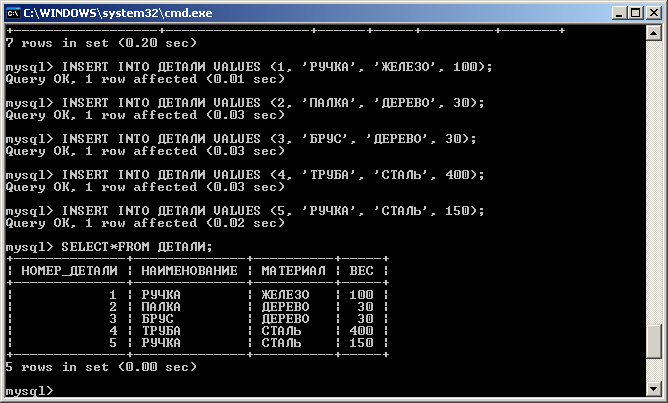This screenshot has height=403, width=668.
Task: Minimize the cmd.exe window
Action: [619, 13]
